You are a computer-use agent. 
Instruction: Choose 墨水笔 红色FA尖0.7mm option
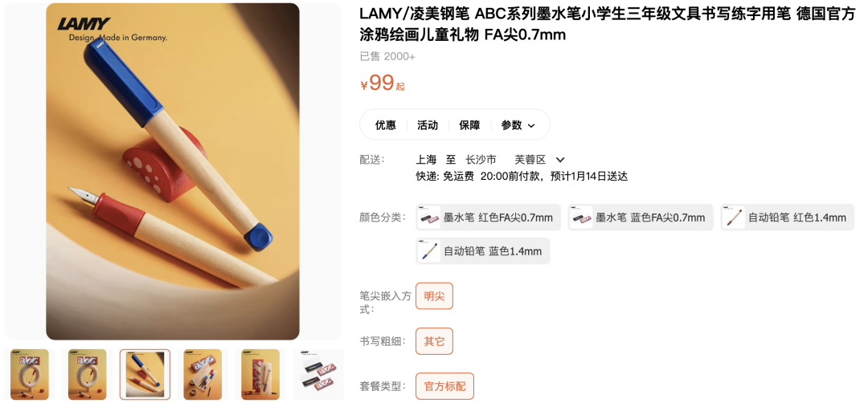488,218
